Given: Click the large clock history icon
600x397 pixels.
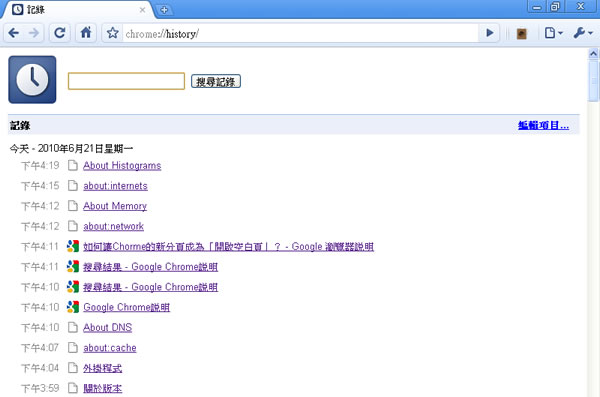Looking at the screenshot, I should tap(33, 80).
